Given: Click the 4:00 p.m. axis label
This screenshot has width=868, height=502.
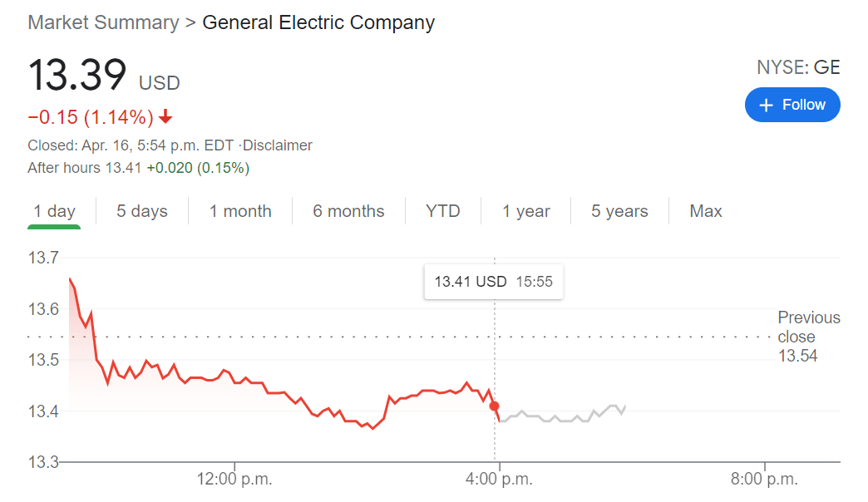Looking at the screenshot, I should point(499,479).
